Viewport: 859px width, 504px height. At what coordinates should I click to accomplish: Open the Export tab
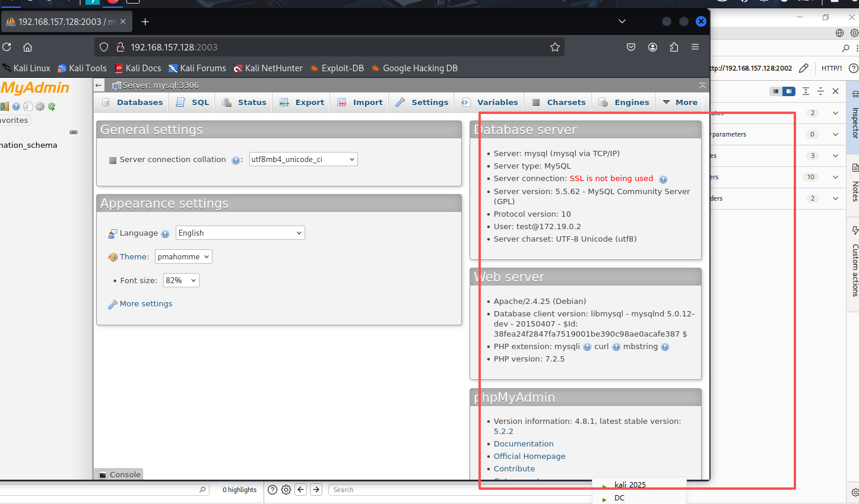click(302, 102)
